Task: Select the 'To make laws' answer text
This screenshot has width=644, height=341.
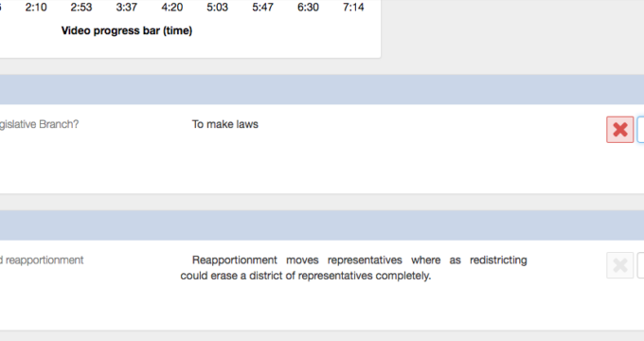Action: click(x=225, y=124)
